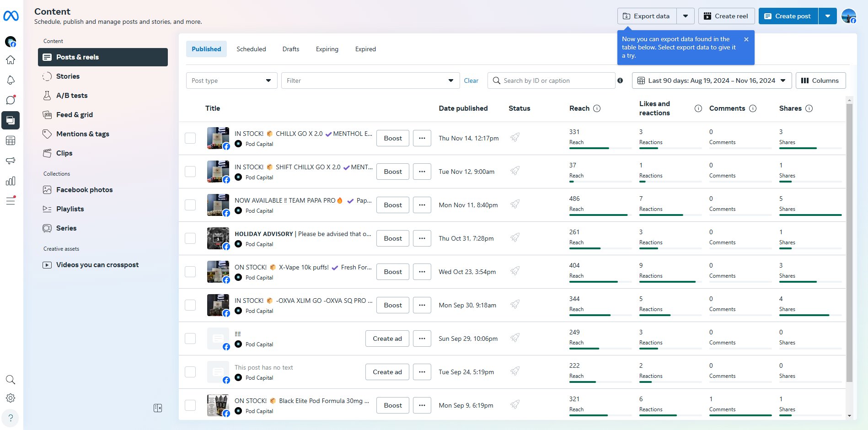
Task: Select checkbox for OXVA XLIM GO post
Action: pyautogui.click(x=190, y=305)
